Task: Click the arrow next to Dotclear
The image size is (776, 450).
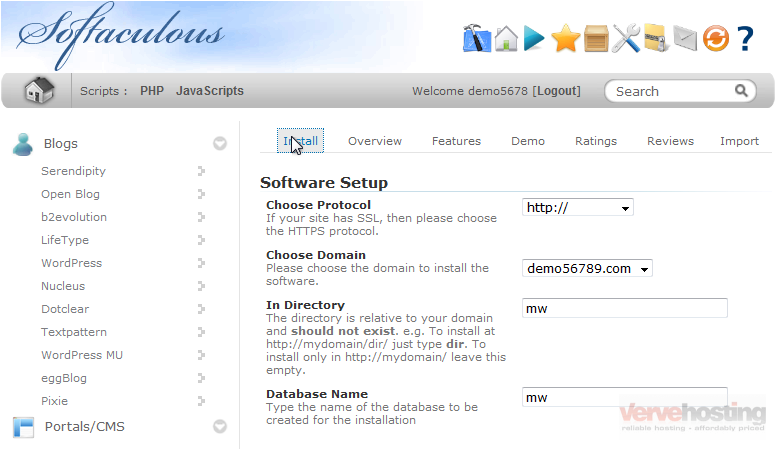Action: pyautogui.click(x=201, y=309)
